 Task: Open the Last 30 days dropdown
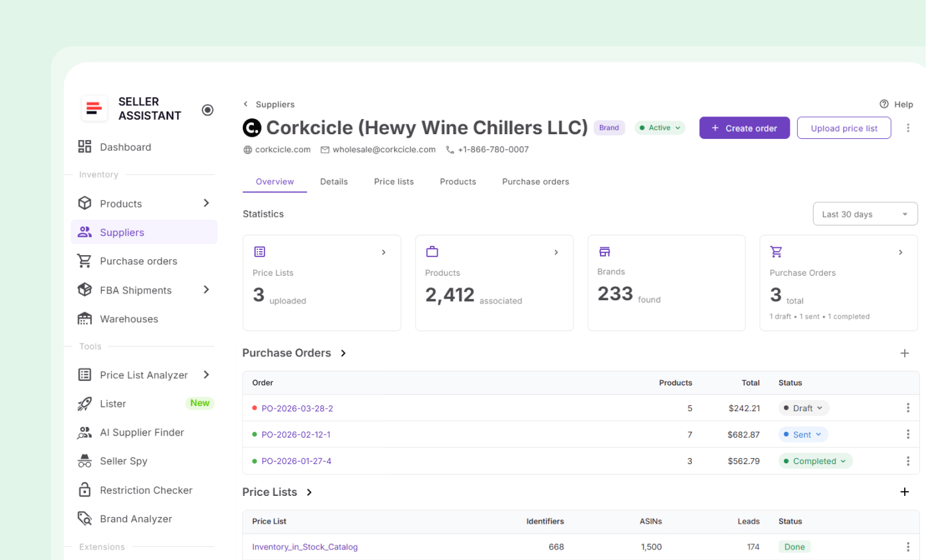(x=864, y=214)
